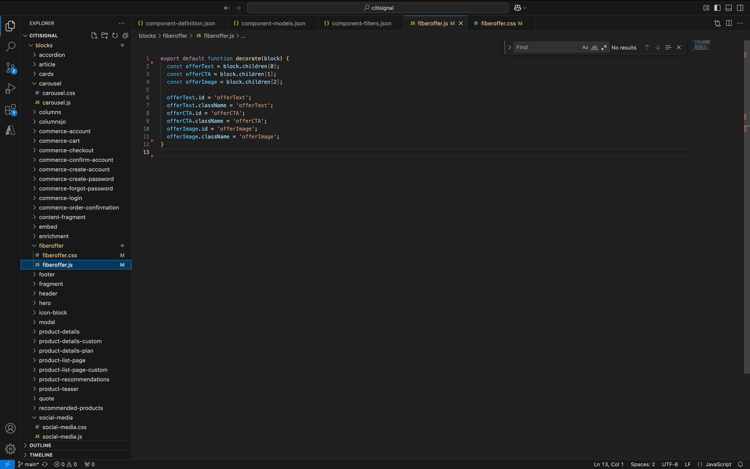
Task: Click the New File icon in Explorer
Action: [x=94, y=35]
